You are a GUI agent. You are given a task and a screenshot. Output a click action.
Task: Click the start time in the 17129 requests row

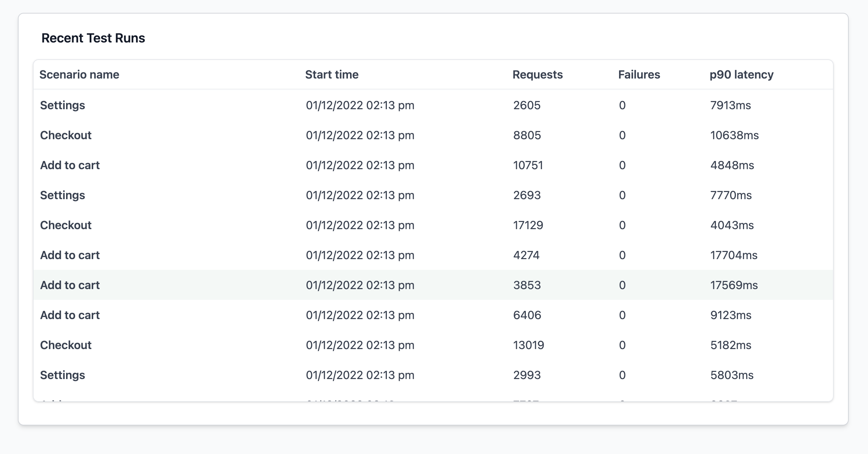(x=360, y=225)
